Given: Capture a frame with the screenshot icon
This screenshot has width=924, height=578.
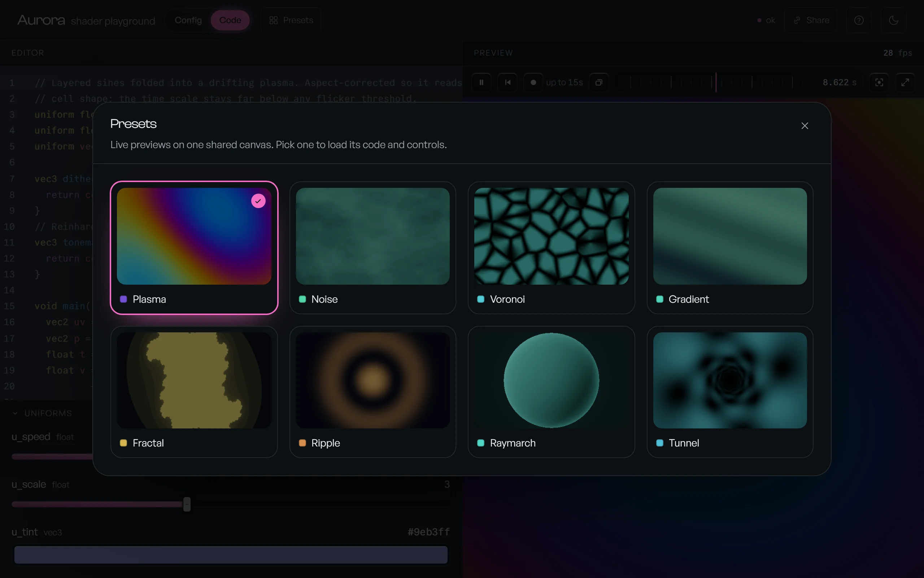Looking at the screenshot, I should coord(879,82).
